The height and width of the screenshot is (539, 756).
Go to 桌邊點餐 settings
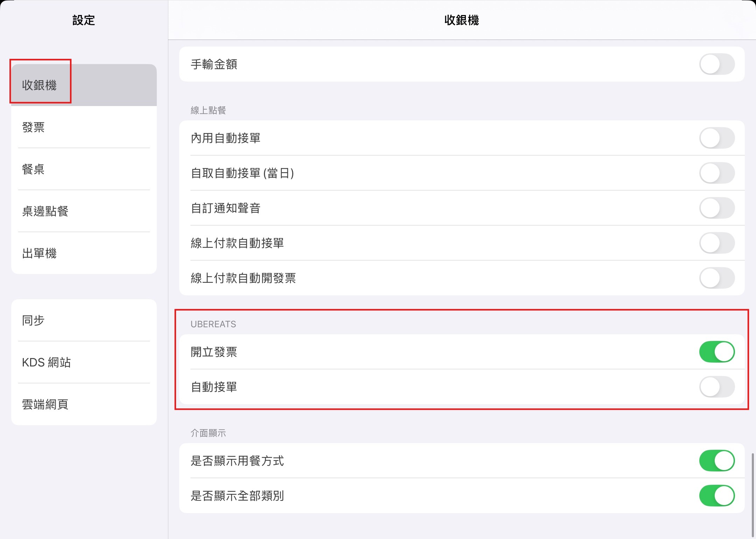tap(84, 211)
